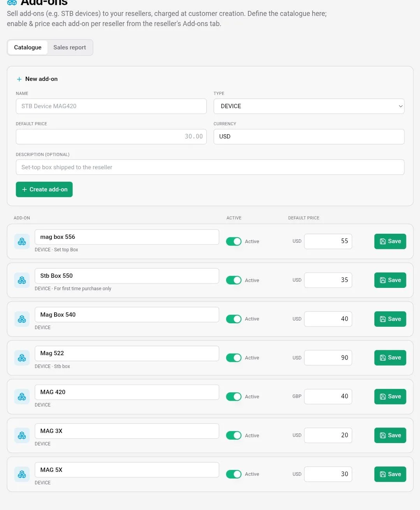Save the mag box 556 add-on

[390, 241]
